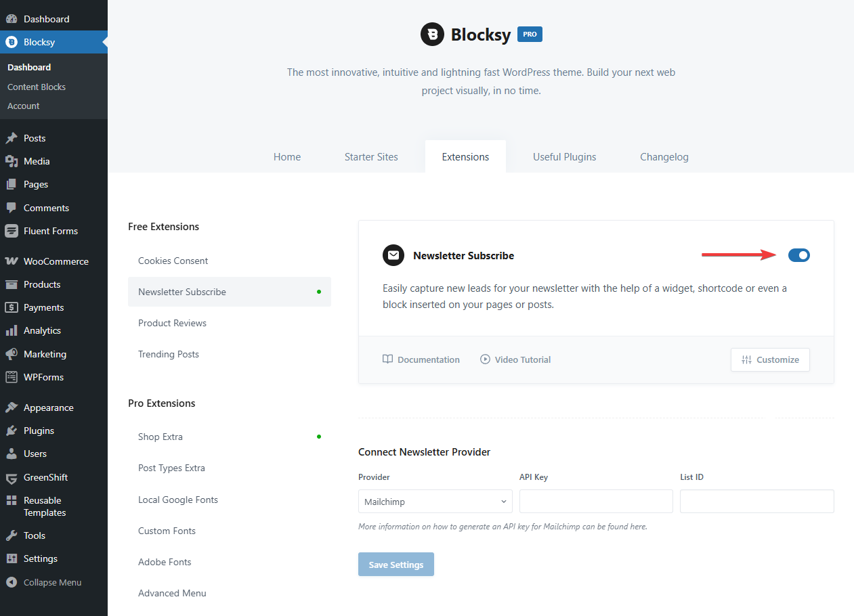The width and height of the screenshot is (854, 616).
Task: Select Product Reviews extension
Action: (x=230, y=323)
